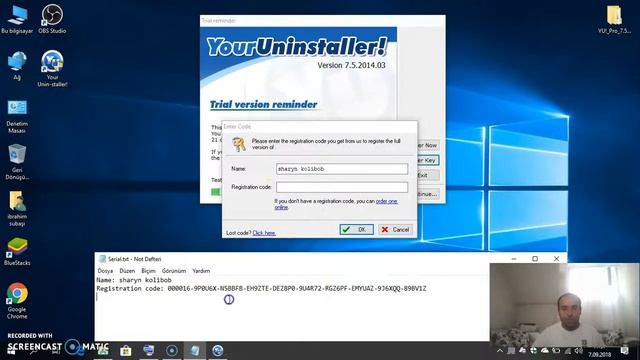
Task: Click taskbar date 7.09.2018
Action: point(600,354)
